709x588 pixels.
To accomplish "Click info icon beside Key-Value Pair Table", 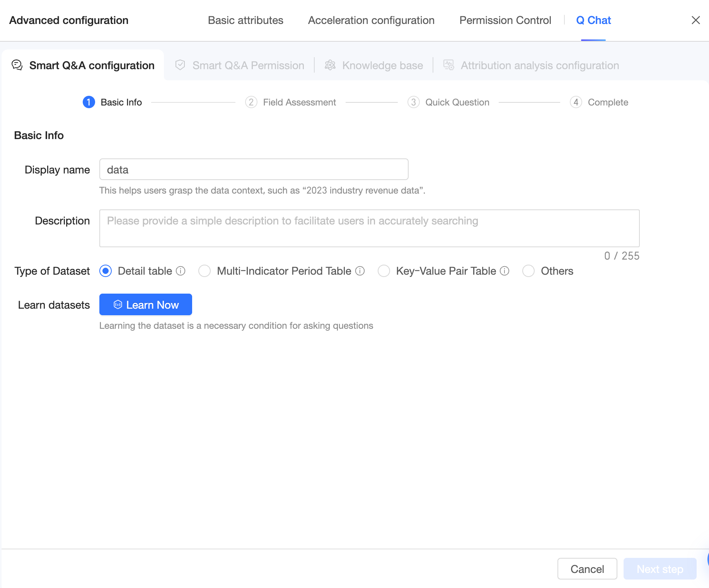I will coord(504,271).
